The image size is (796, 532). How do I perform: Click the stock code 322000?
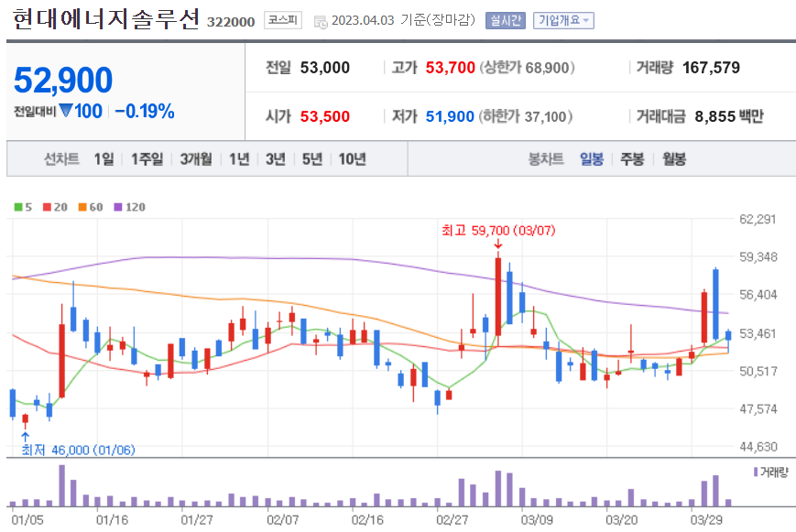[x=231, y=22]
